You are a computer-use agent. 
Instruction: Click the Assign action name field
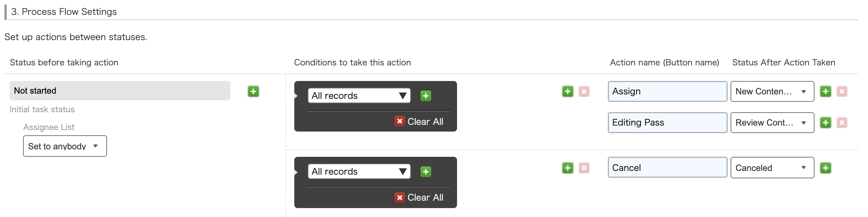coord(667,91)
